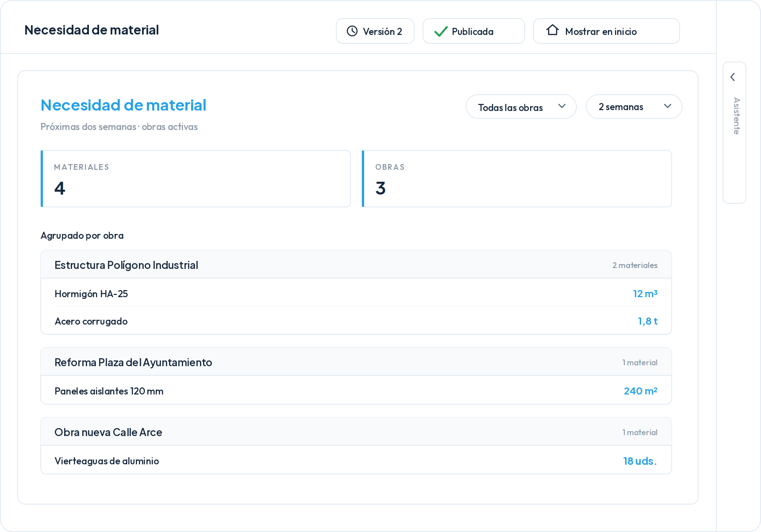Click the MATERIALES summary card
The height and width of the screenshot is (532, 761).
[196, 179]
